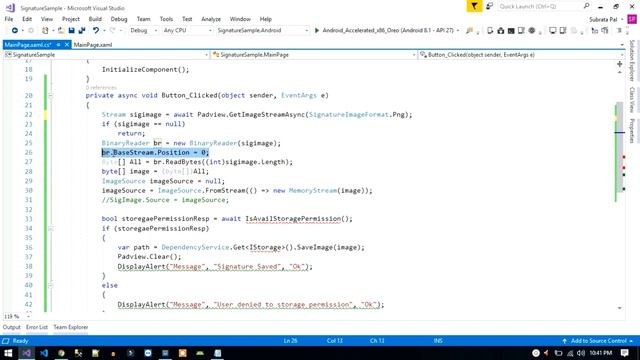
Task: Collapse the if block at line 34
Action: pyautogui.click(x=51, y=229)
